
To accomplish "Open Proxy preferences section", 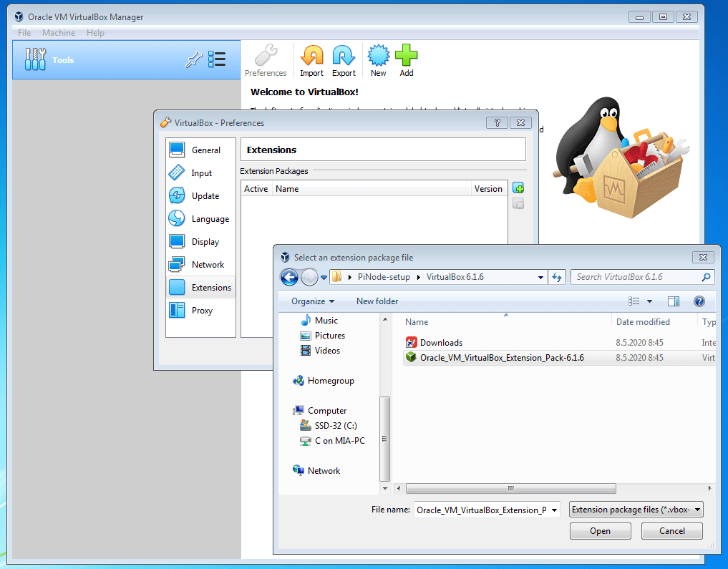I will (x=200, y=310).
